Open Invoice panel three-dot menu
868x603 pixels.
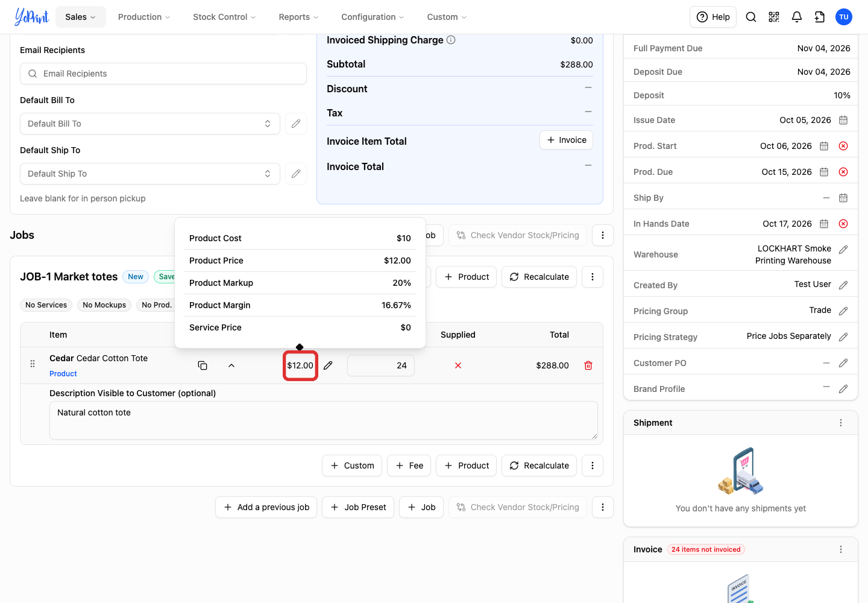coord(841,549)
